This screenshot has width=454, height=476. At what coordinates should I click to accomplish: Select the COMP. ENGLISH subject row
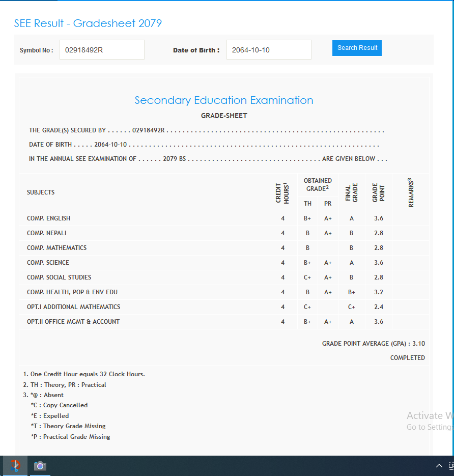tap(49, 218)
